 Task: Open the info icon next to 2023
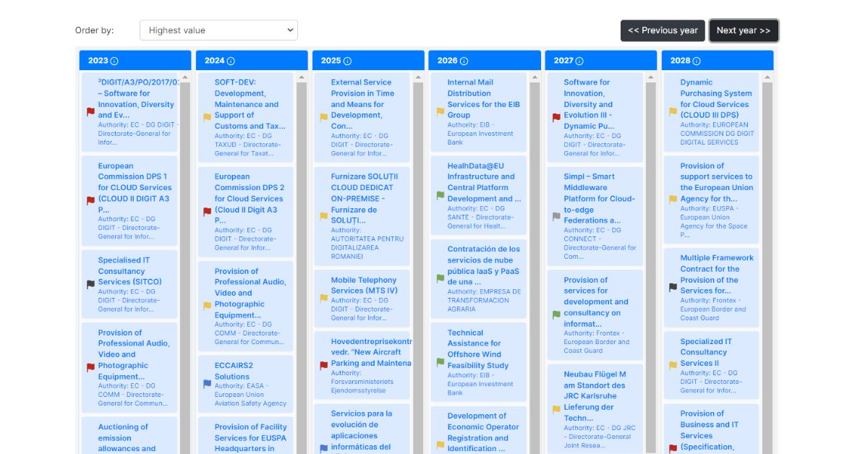coord(114,61)
